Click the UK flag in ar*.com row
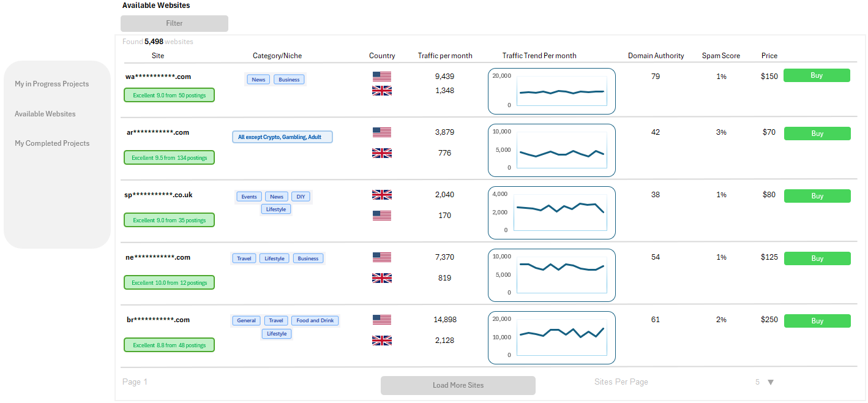The width and height of the screenshot is (868, 403). point(381,153)
